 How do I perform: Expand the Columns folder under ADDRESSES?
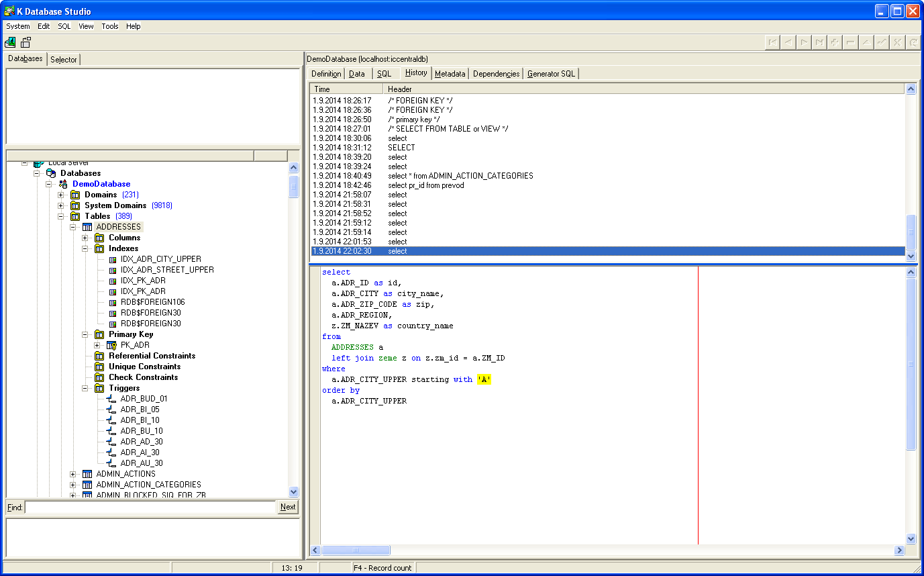[x=85, y=238]
